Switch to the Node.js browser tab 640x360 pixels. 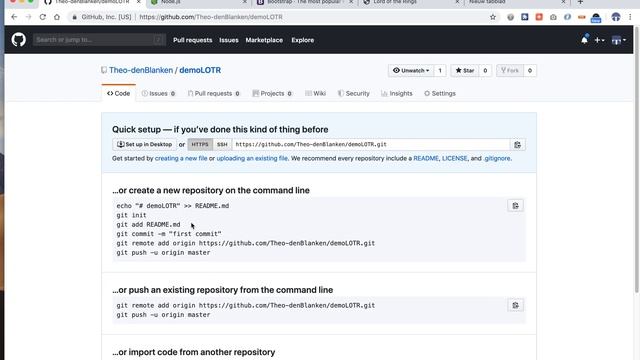click(x=198, y=2)
